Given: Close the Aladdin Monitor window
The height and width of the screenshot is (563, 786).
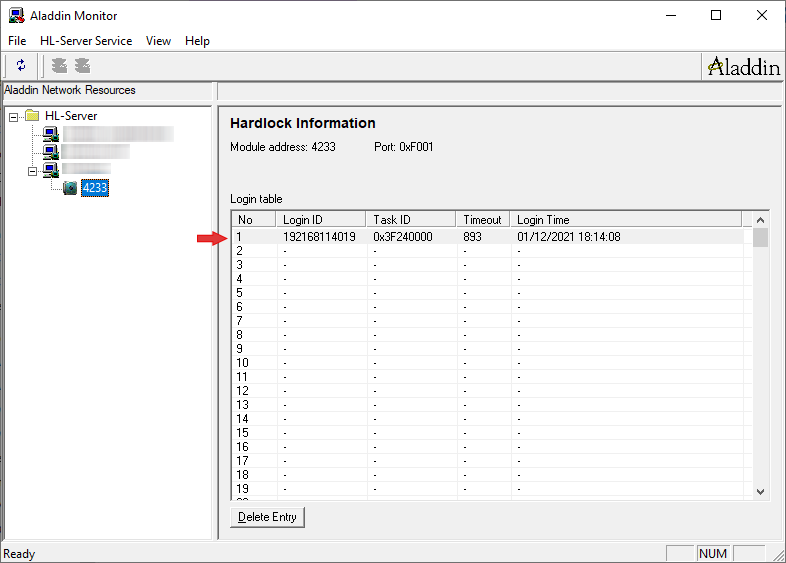Looking at the screenshot, I should pyautogui.click(x=762, y=16).
